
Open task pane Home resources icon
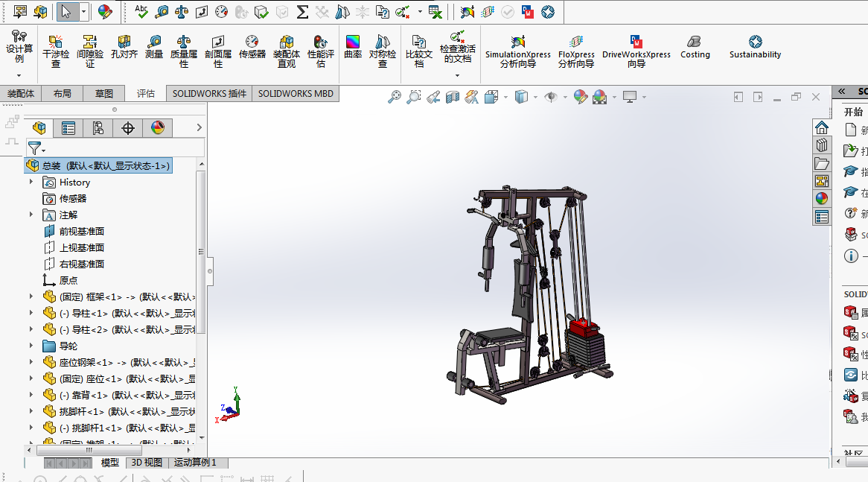[x=822, y=127]
